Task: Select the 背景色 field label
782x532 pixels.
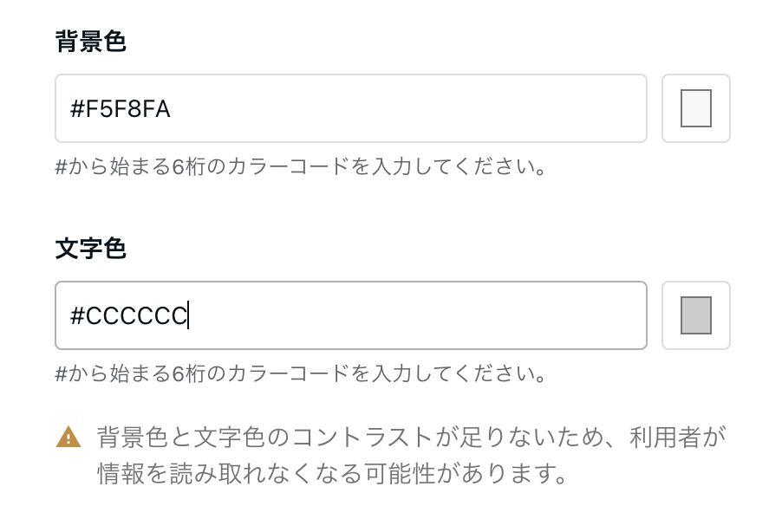Action: click(x=90, y=41)
